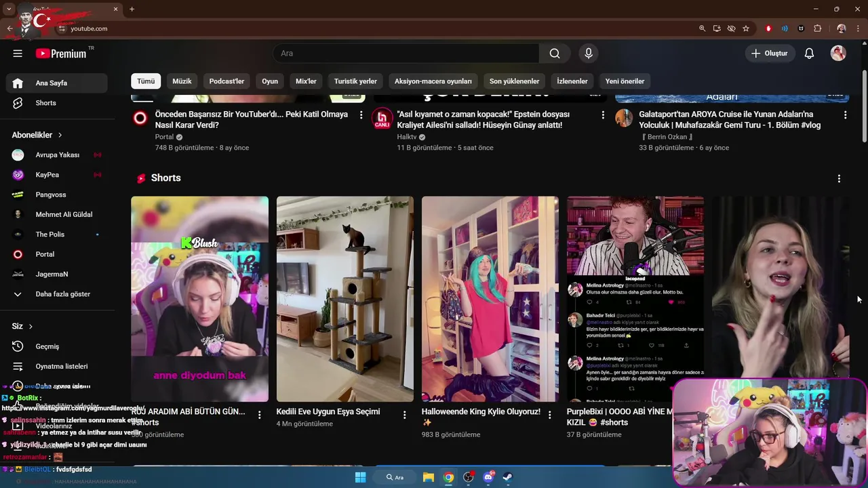The height and width of the screenshot is (488, 868).
Task: Play the KBlush RUJ ARADIM short
Action: point(199,299)
